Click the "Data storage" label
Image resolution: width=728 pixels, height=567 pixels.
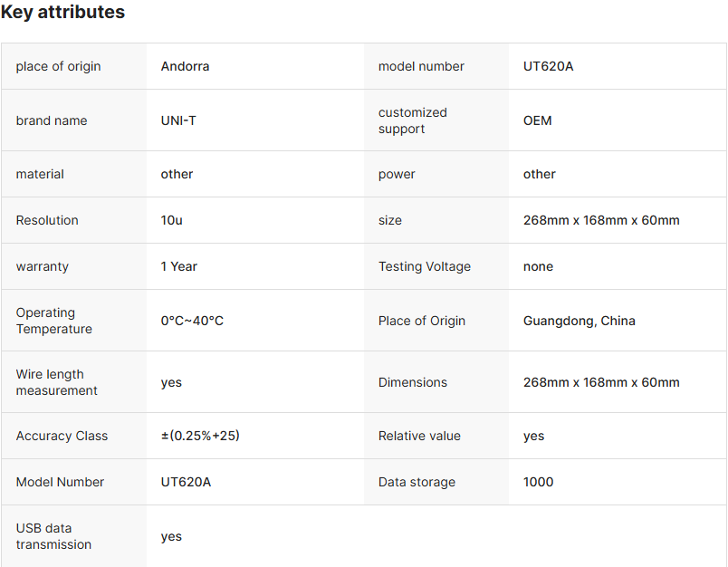tap(417, 482)
